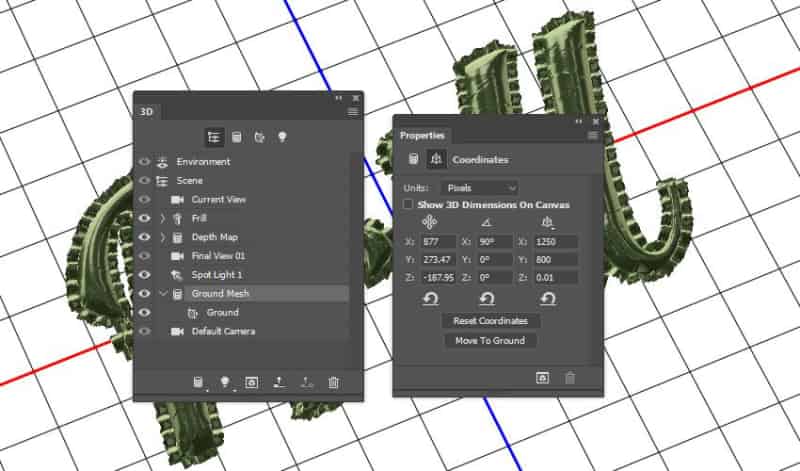Select Current View in the list
Screen dimensions: 800x471
click(218, 200)
